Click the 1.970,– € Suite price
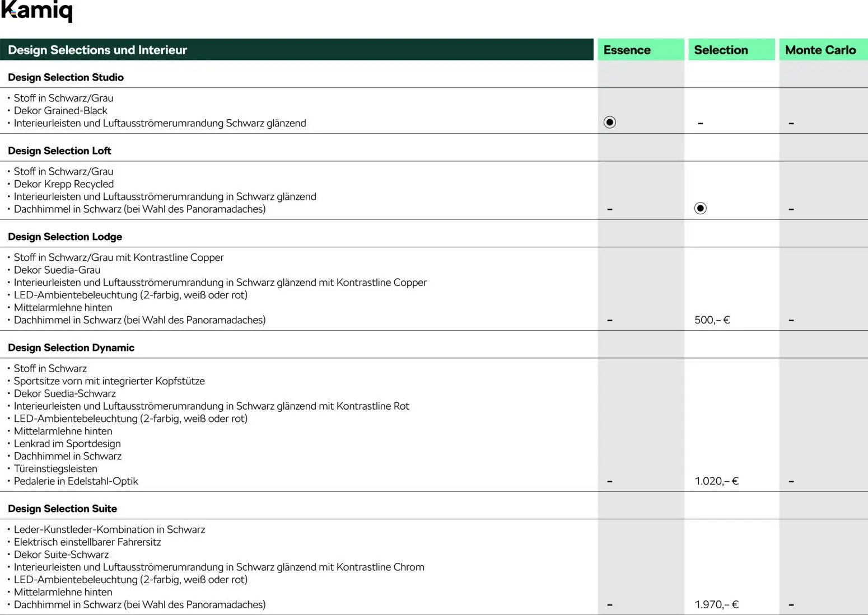This screenshot has width=868, height=615. click(x=716, y=604)
